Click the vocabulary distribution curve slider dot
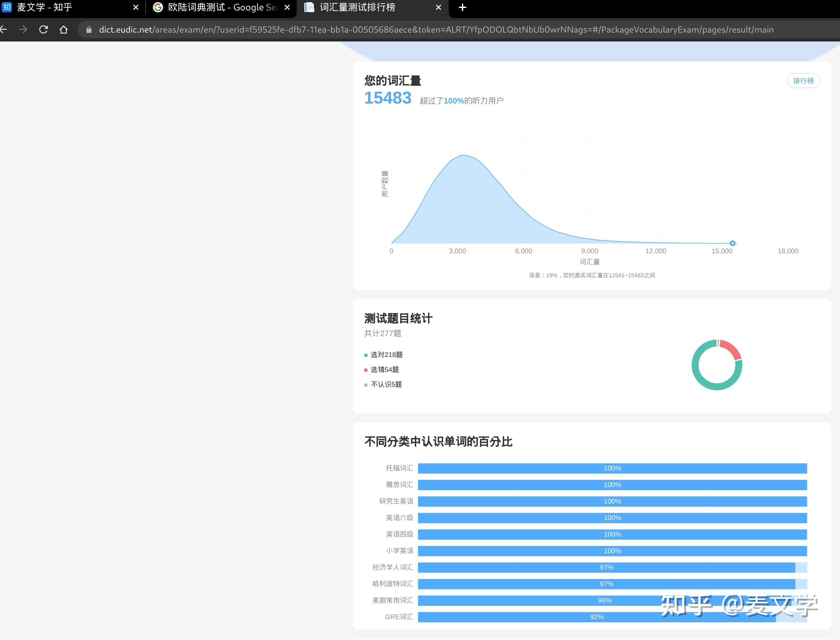 coord(732,243)
